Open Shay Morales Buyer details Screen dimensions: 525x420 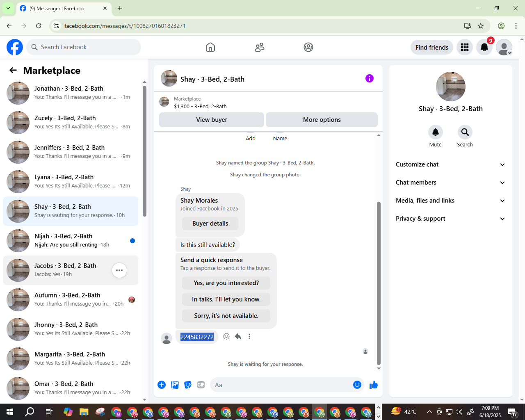(210, 224)
